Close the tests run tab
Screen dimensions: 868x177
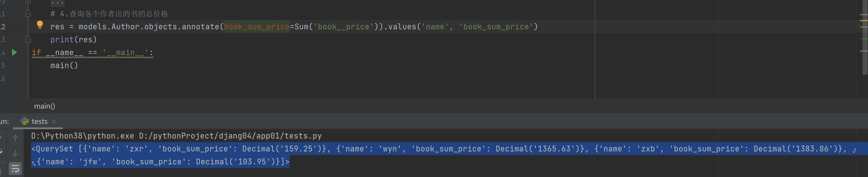pos(54,121)
